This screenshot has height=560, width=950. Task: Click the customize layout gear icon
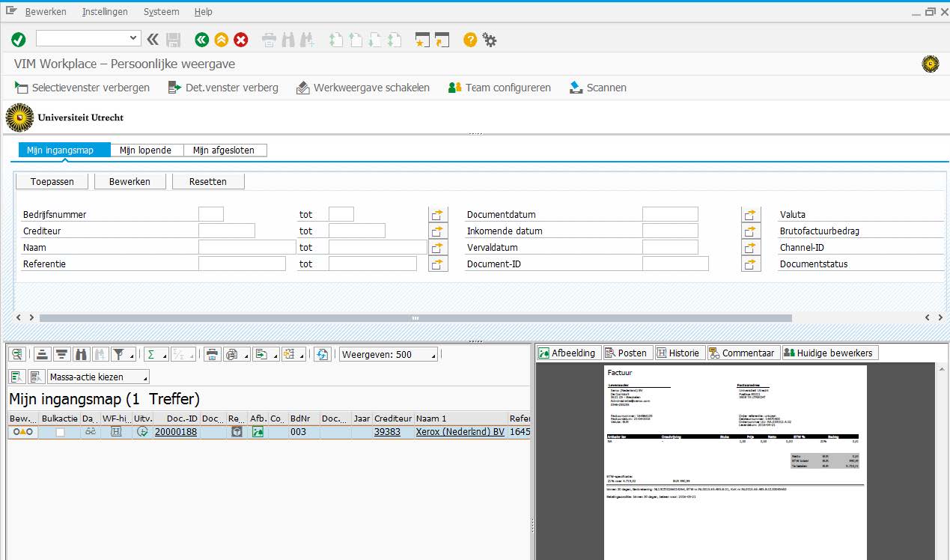click(490, 40)
